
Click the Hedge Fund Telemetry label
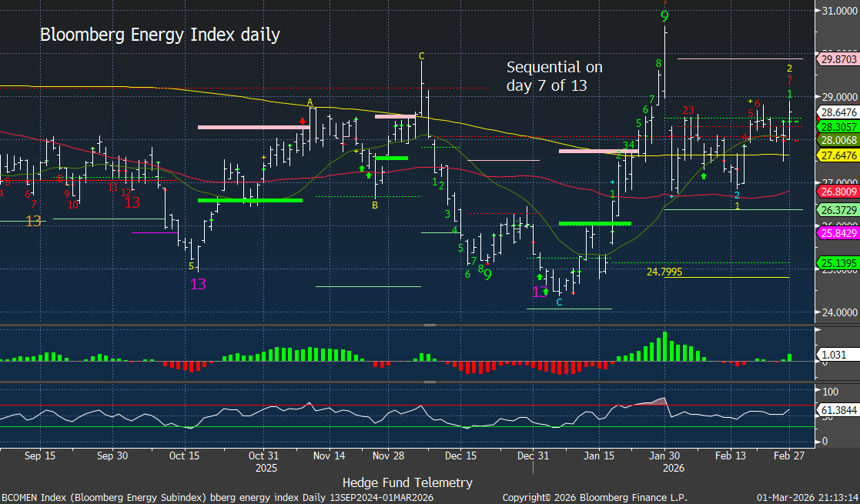pos(407,482)
